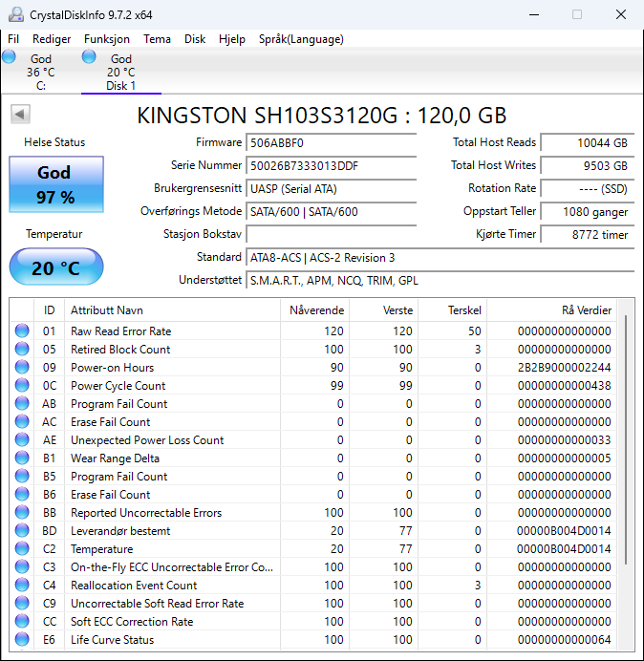The height and width of the screenshot is (661, 644).
Task: Click raw value 0000000000438
Action: tap(565, 386)
